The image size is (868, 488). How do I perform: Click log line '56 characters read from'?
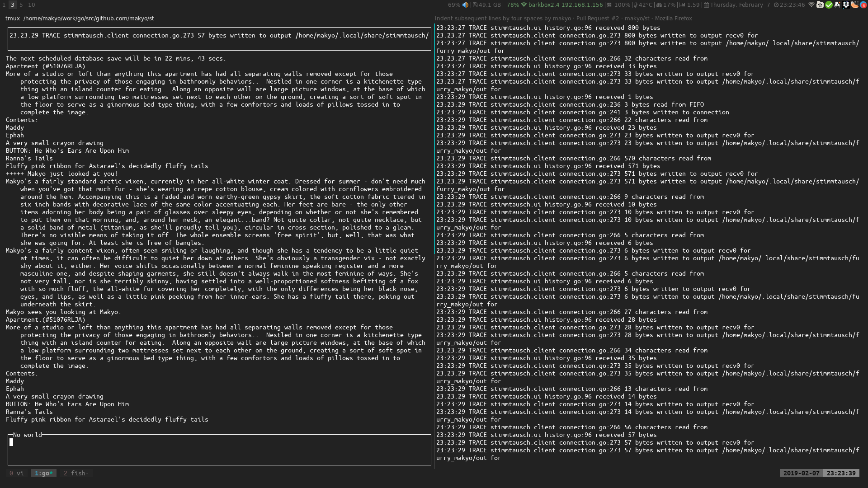point(572,427)
